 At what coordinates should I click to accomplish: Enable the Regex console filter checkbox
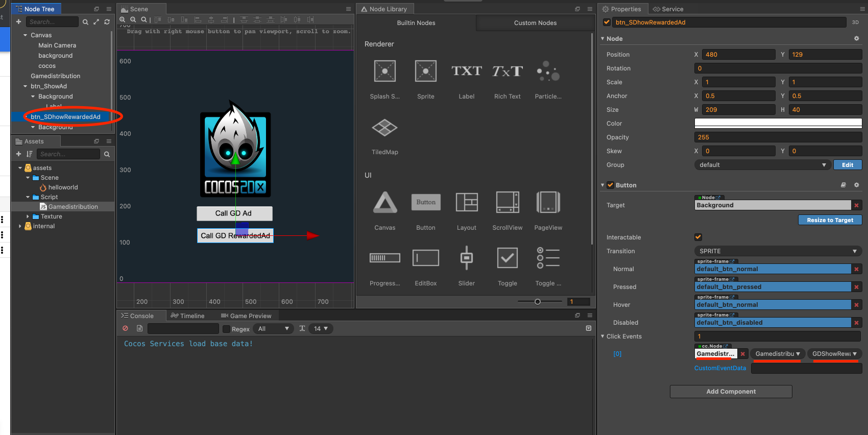coord(227,329)
